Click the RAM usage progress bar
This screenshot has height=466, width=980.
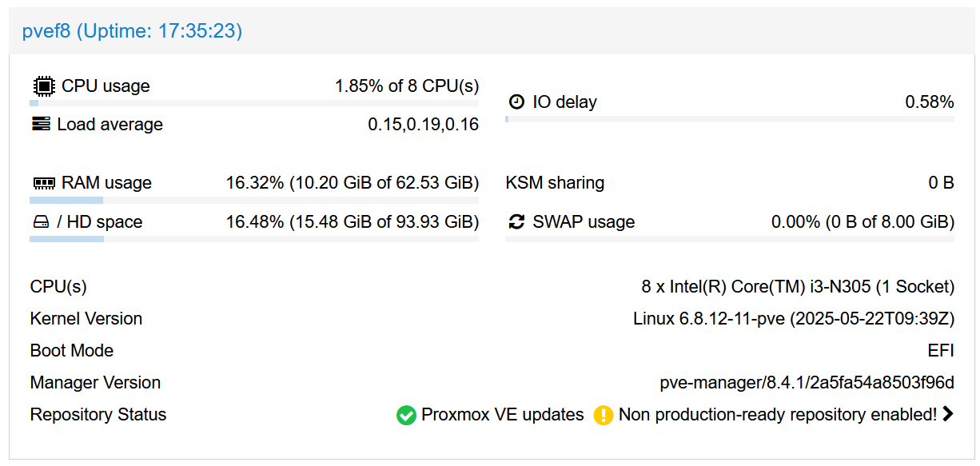click(254, 200)
